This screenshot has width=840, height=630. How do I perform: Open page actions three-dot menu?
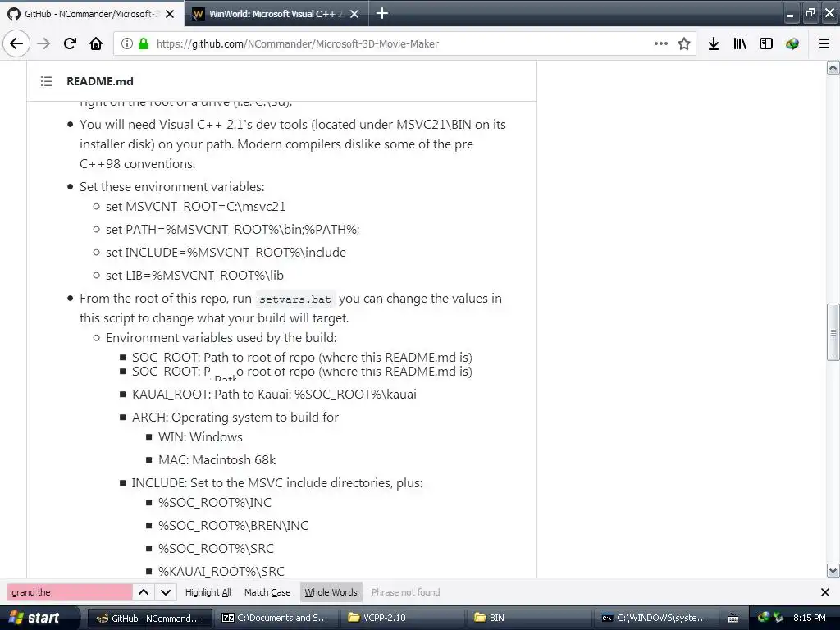(661, 43)
